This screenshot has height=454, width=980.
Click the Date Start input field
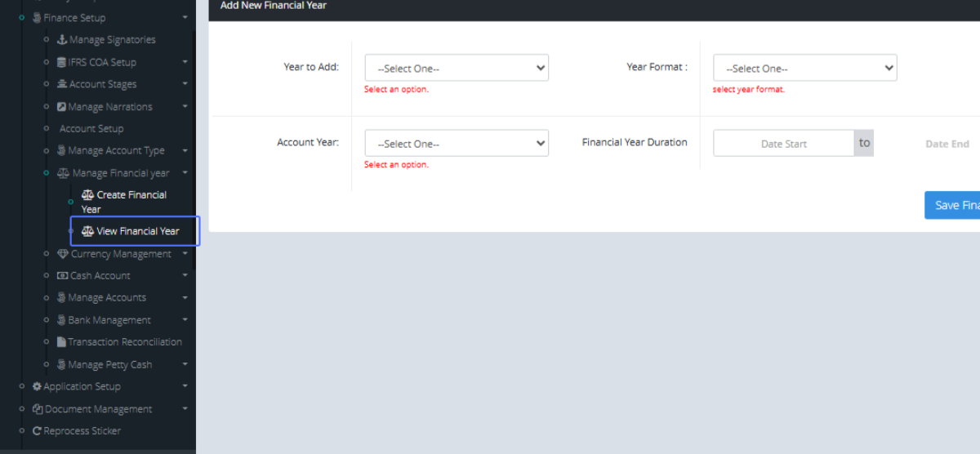(x=783, y=144)
